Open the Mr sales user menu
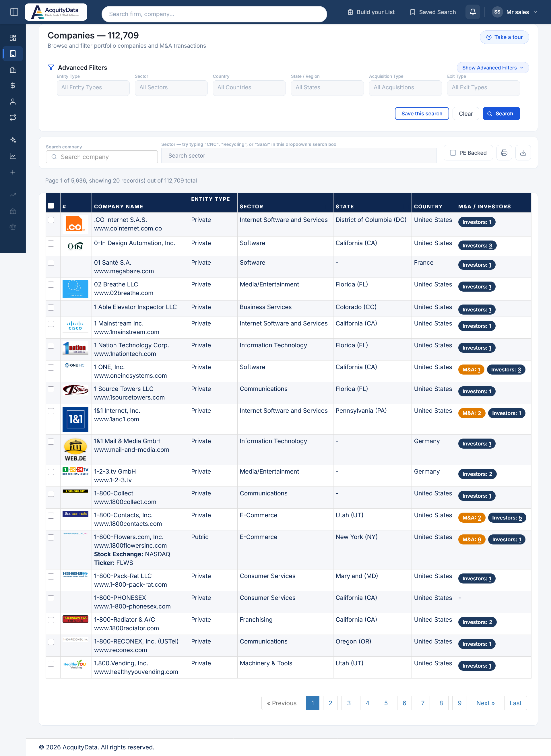Viewport: 551px width, 756px height. coord(514,12)
